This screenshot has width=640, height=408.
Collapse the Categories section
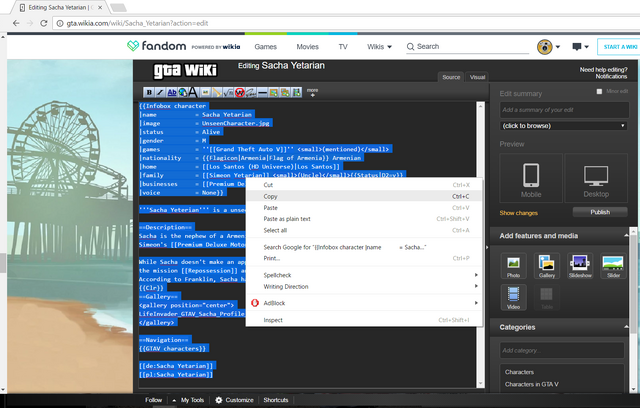coord(626,327)
